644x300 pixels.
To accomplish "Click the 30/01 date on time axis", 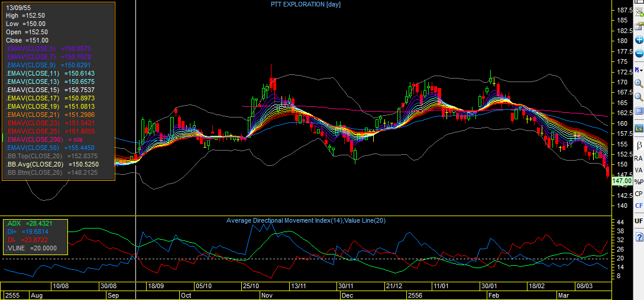I will [488, 286].
